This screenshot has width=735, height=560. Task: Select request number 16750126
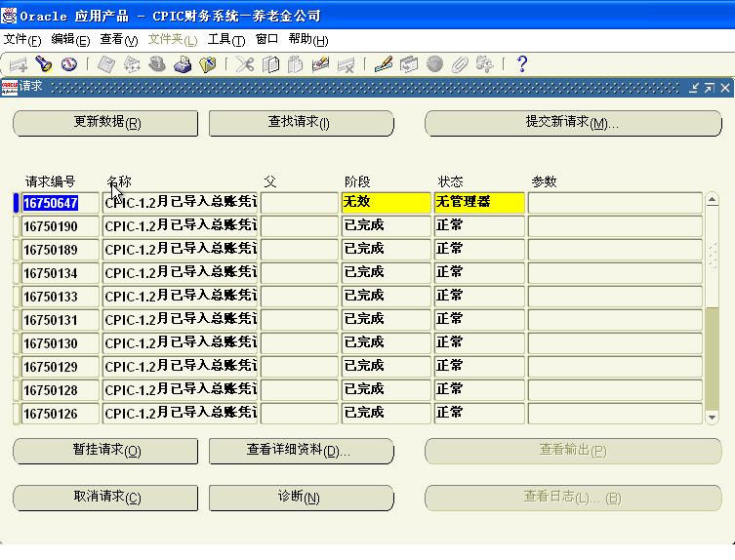[x=60, y=414]
